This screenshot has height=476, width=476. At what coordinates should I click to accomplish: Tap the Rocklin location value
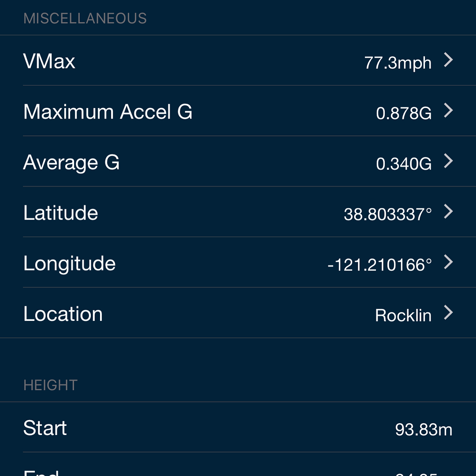tap(403, 316)
